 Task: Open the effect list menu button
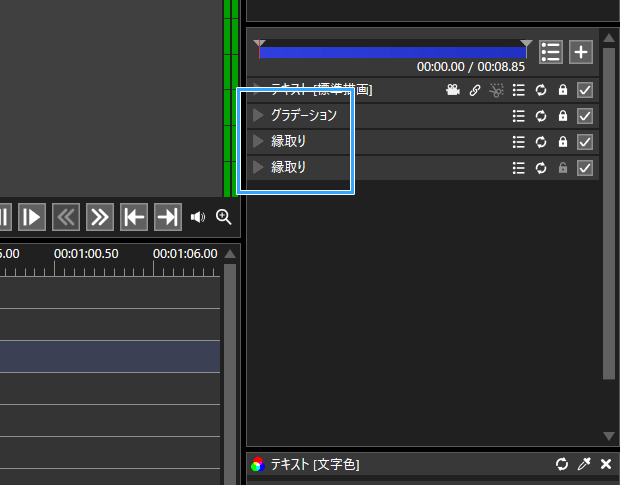tap(551, 53)
